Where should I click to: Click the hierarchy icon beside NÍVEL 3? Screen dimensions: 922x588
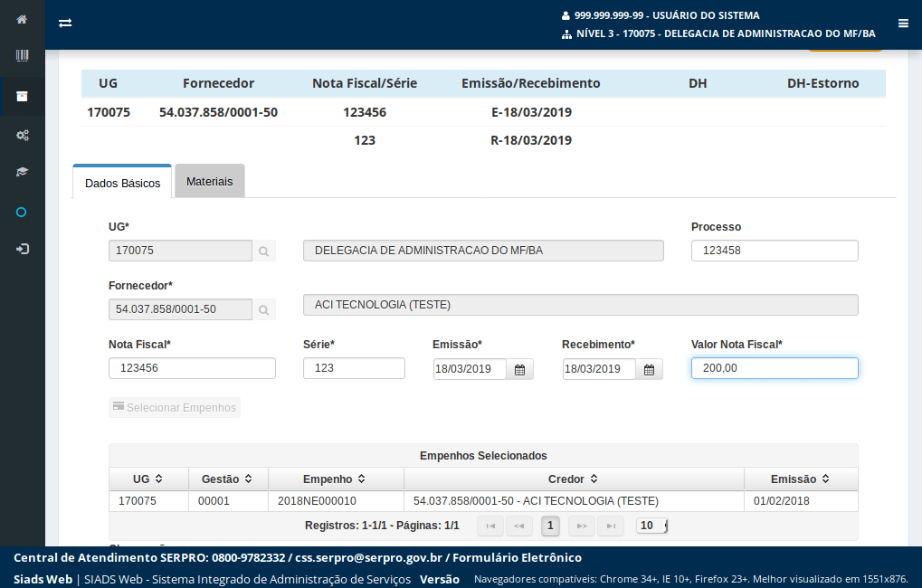coord(566,34)
